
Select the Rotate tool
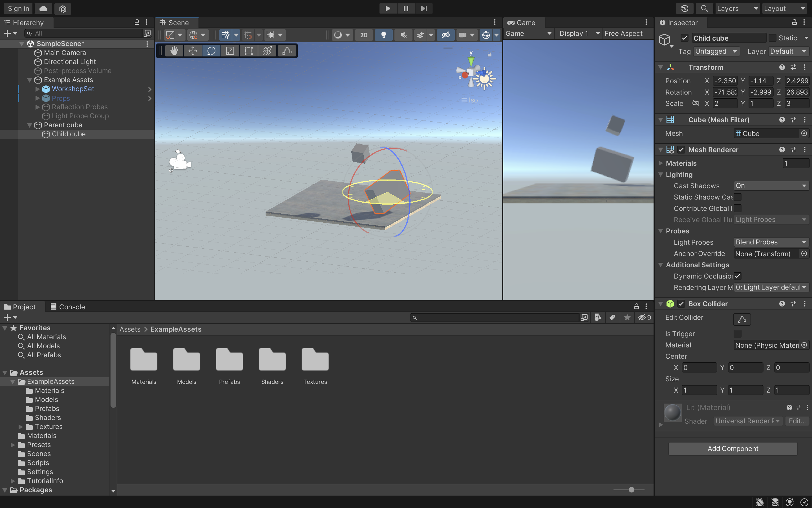point(211,51)
